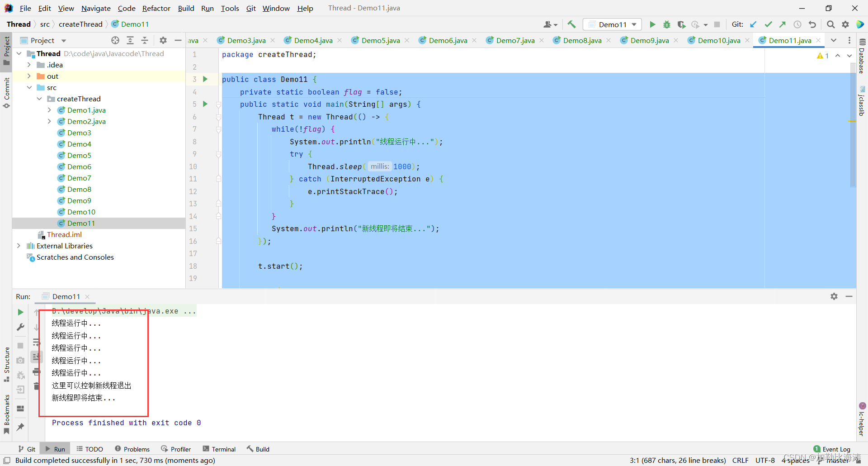The width and height of the screenshot is (868, 466).
Task: Collapse all nodes in Project panel
Action: (145, 40)
